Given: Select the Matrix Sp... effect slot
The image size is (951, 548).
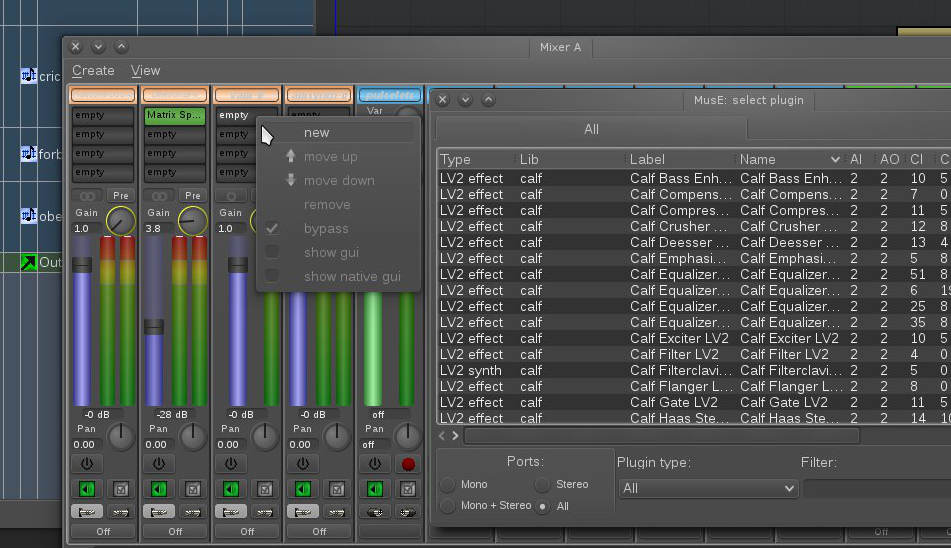Looking at the screenshot, I should pyautogui.click(x=175, y=116).
